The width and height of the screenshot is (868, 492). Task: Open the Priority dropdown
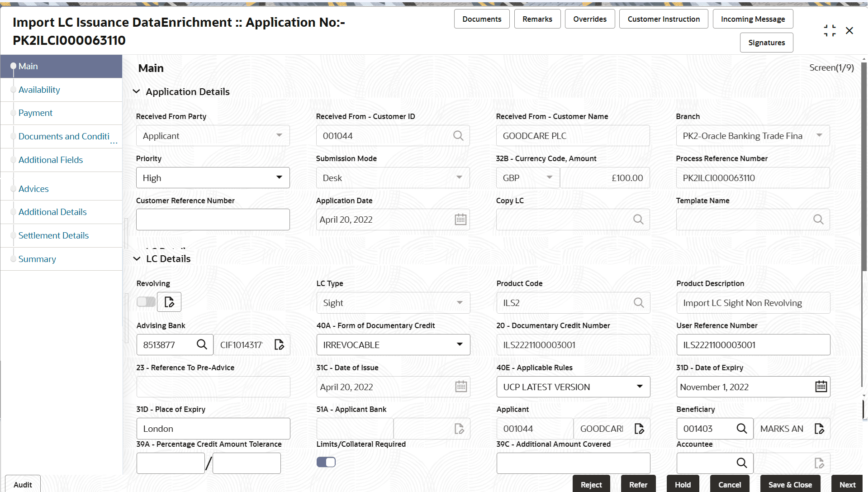click(279, 177)
